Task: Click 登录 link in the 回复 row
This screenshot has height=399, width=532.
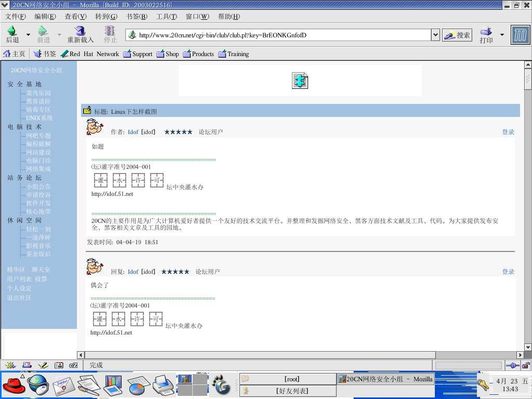Action: [508, 272]
